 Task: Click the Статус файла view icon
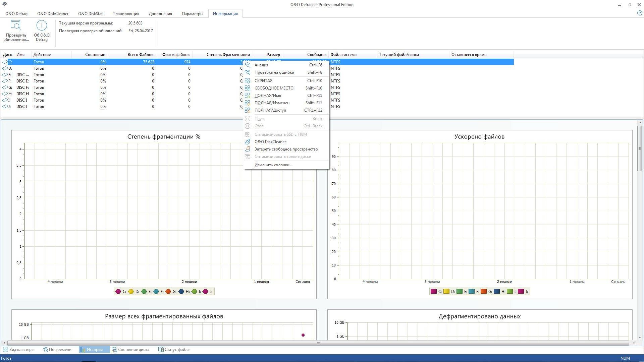[161, 350]
